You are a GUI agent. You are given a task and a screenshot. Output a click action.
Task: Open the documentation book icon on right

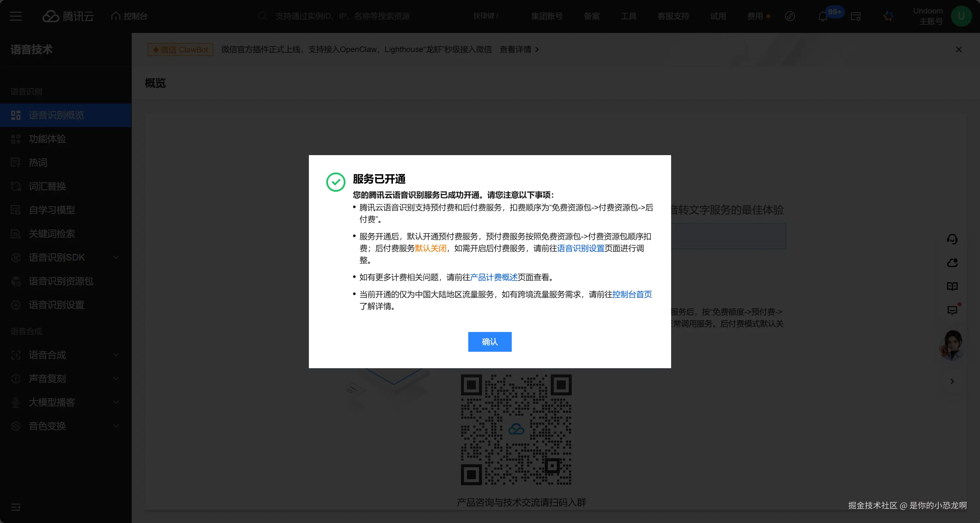952,287
